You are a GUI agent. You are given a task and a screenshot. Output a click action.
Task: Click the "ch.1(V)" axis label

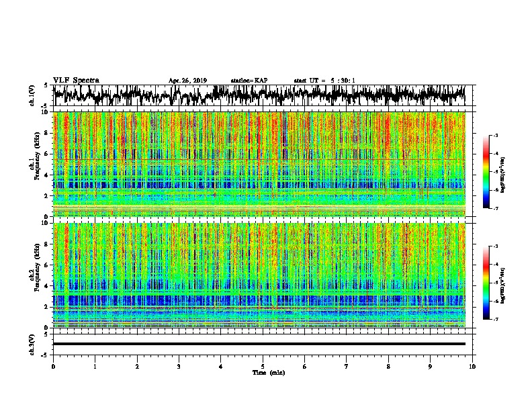click(x=32, y=95)
